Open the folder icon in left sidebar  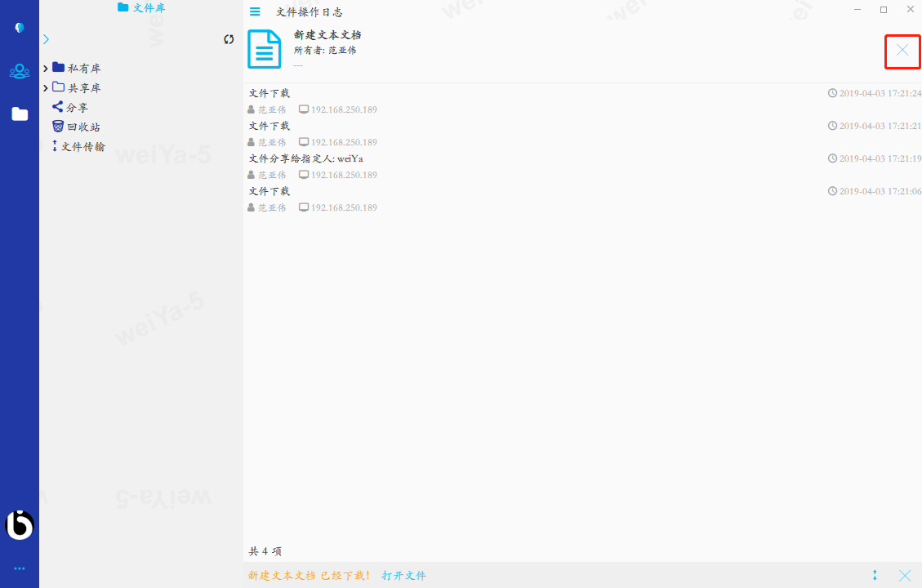point(20,114)
